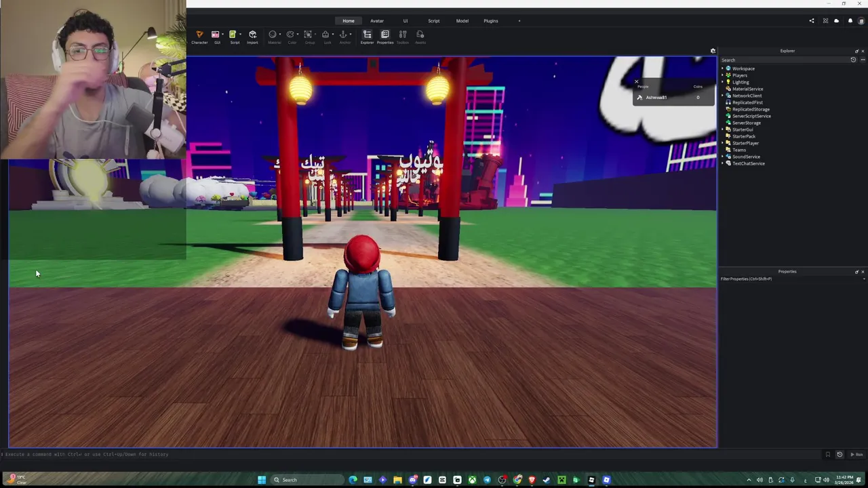Select StarterPack in Explorer
This screenshot has width=868, height=488.
pyautogui.click(x=743, y=136)
